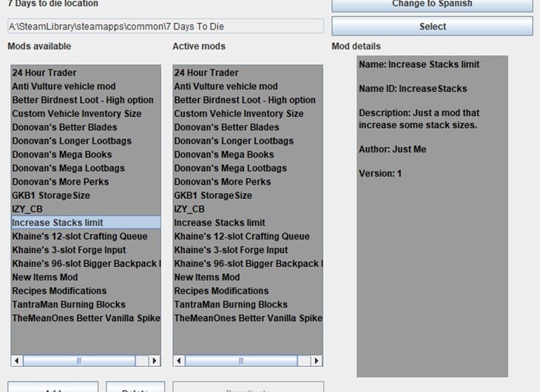Select GKB1 StorageSize in Mods available

(86, 195)
